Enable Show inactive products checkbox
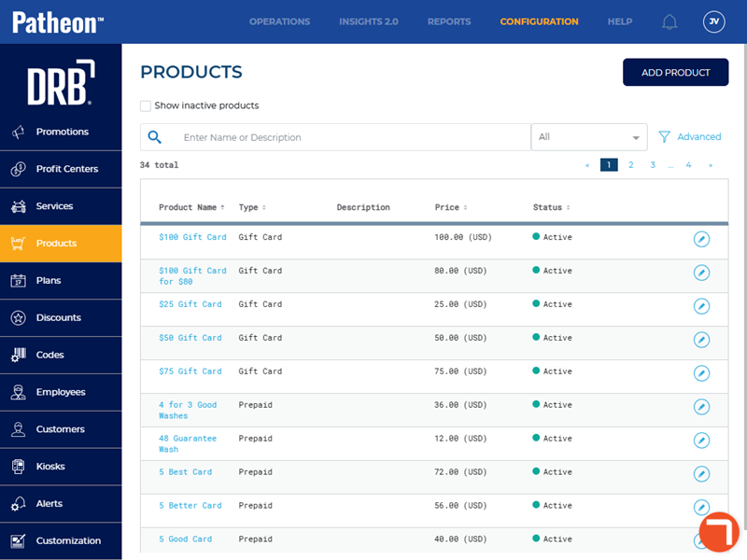Viewport: 747px width, 560px height. pyautogui.click(x=146, y=106)
